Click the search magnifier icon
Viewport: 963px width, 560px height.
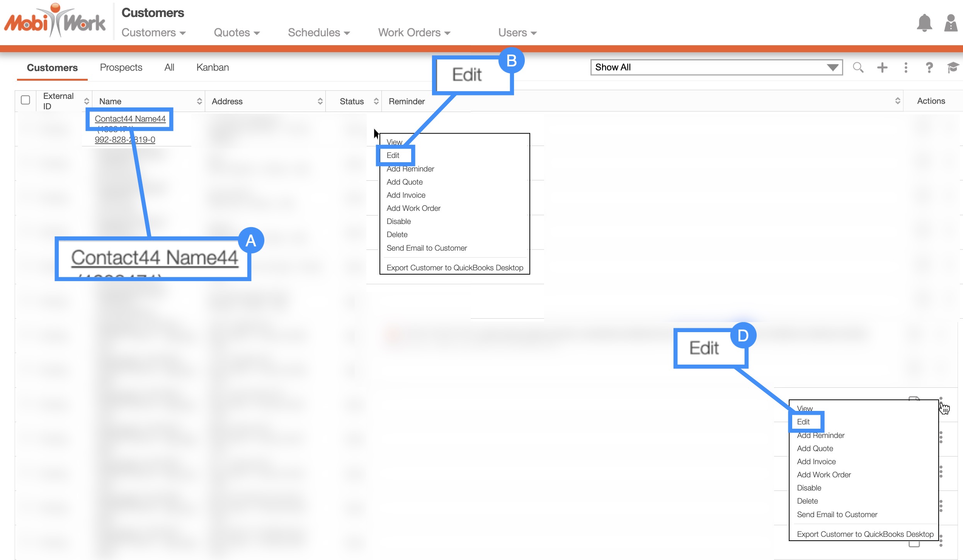click(x=858, y=68)
